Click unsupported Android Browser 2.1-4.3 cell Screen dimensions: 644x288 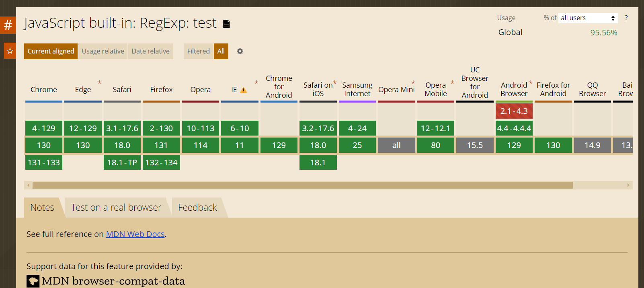pyautogui.click(x=514, y=111)
